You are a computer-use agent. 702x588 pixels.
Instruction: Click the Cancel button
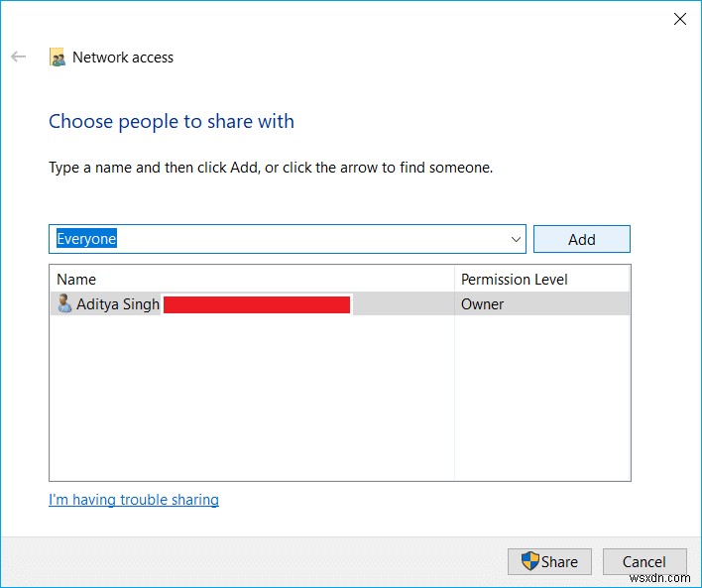click(643, 561)
